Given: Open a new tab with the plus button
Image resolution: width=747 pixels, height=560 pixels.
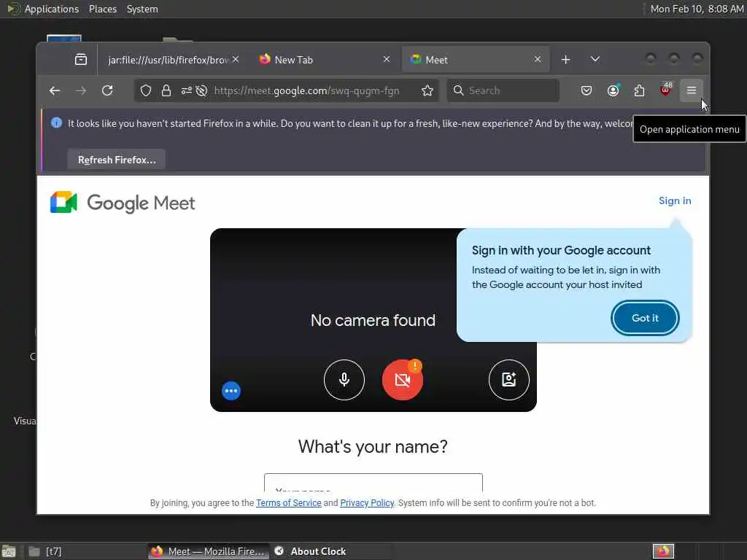Looking at the screenshot, I should [565, 60].
